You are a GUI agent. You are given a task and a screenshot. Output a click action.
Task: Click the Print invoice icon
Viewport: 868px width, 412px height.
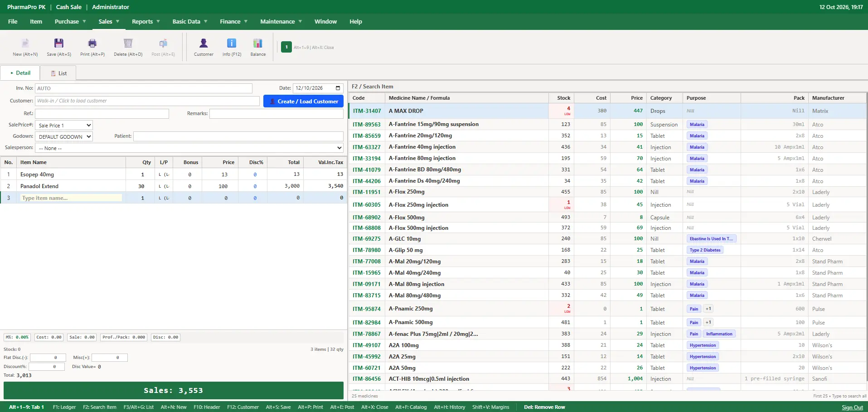coord(92,44)
